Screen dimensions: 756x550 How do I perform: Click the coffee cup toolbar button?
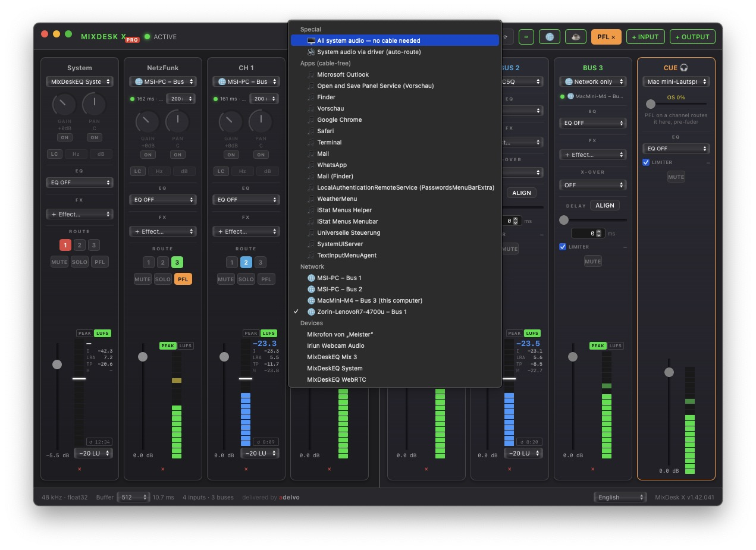click(x=575, y=37)
